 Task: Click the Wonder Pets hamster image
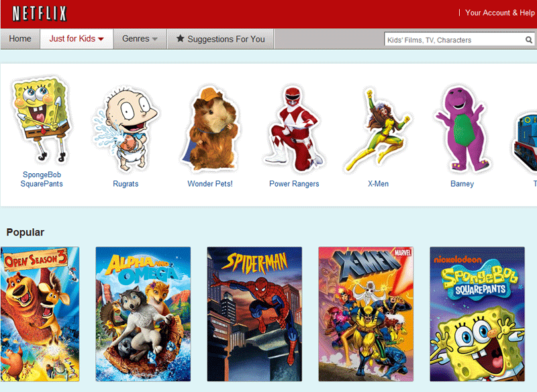tap(210, 129)
